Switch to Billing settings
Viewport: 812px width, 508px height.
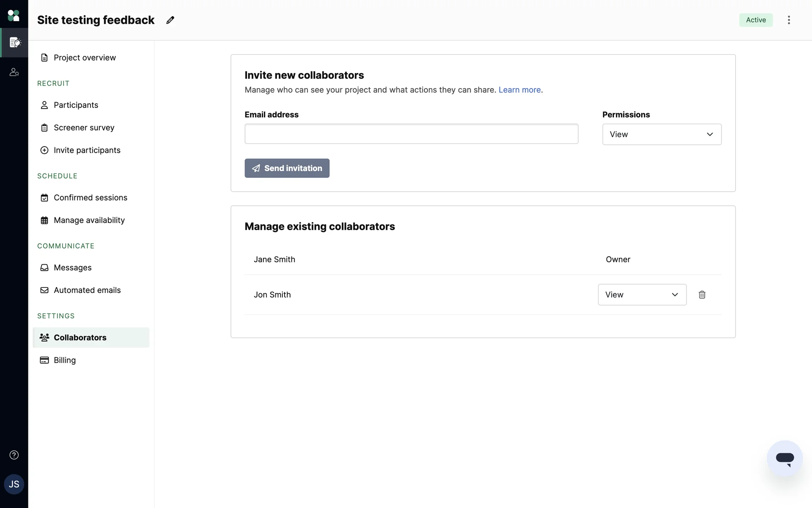tap(65, 360)
